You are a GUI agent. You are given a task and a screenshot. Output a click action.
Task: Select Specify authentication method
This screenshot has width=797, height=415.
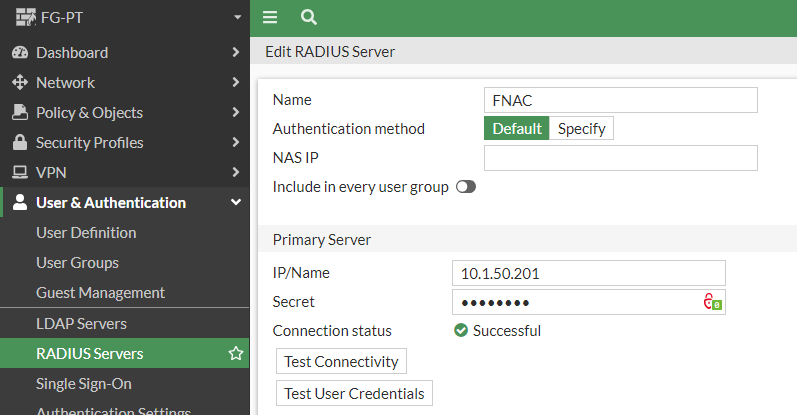(581, 128)
